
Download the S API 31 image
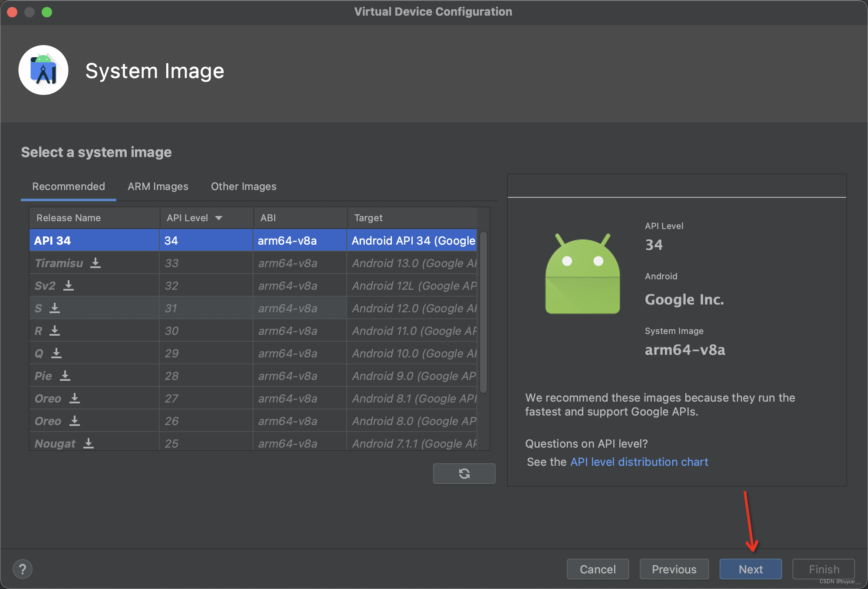click(55, 308)
